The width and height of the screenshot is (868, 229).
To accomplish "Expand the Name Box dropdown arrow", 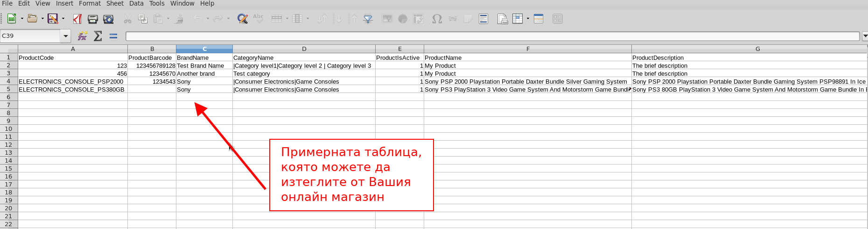I will (x=66, y=36).
